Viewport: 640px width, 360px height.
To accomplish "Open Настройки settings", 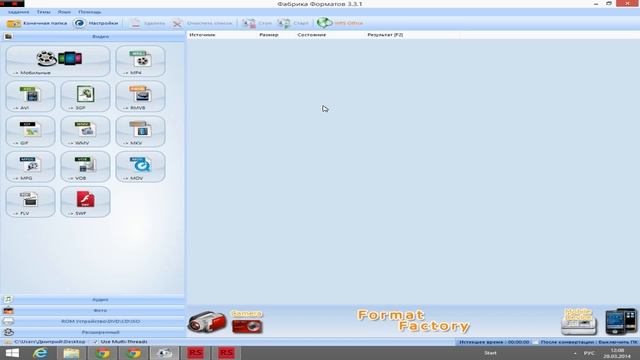I will tap(96, 23).
